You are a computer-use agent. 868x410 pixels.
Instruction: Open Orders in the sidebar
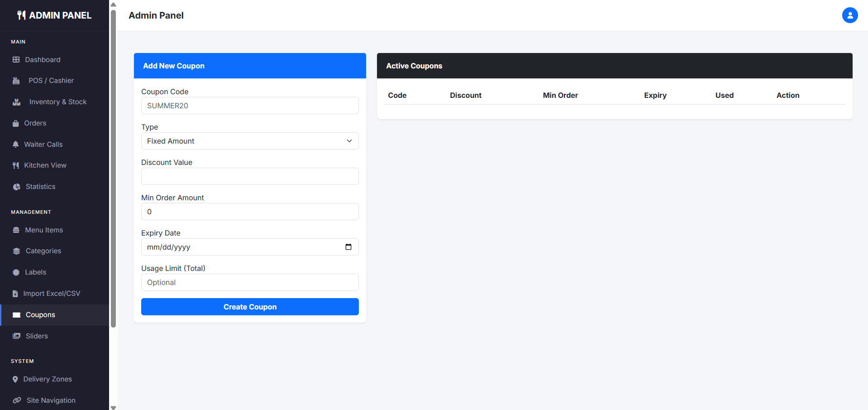35,123
